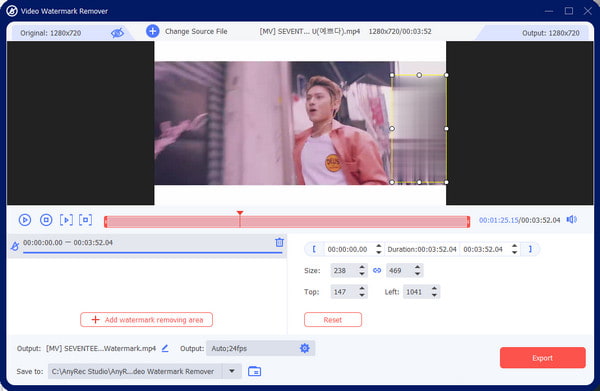Increase the Left value 1041
Screen dimensions: 600x391
click(x=434, y=288)
